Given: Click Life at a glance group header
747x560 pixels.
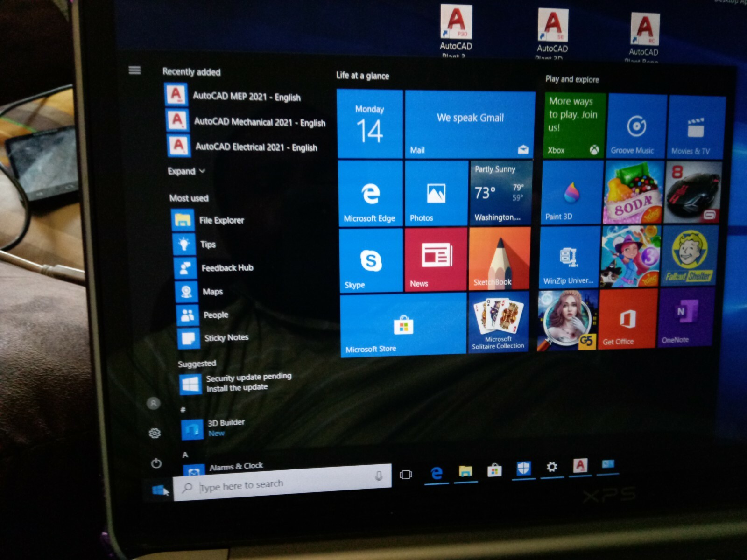Looking at the screenshot, I should tap(362, 76).
